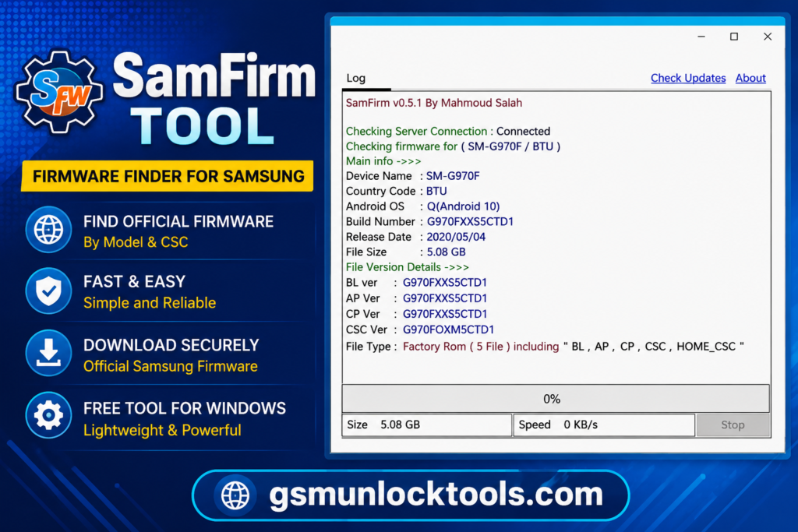Click the gear icon beside Free Tool for Windows
This screenshot has height=532, width=798.
point(49,415)
